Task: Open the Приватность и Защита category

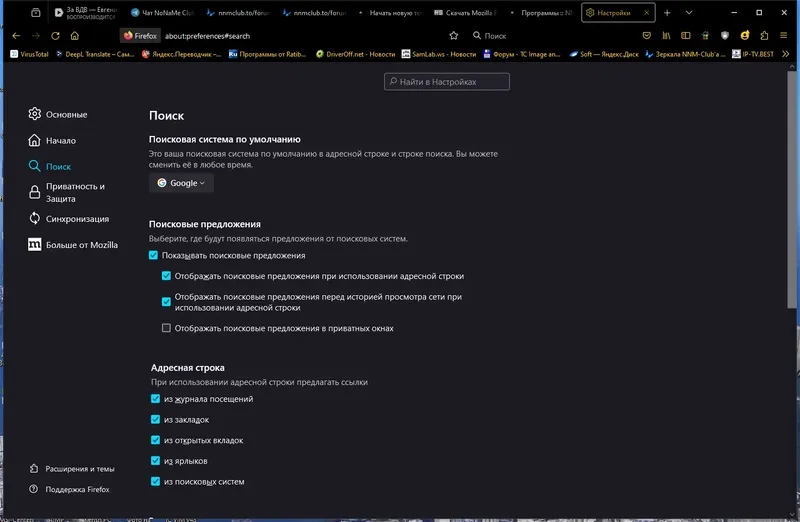Action: pos(66,192)
